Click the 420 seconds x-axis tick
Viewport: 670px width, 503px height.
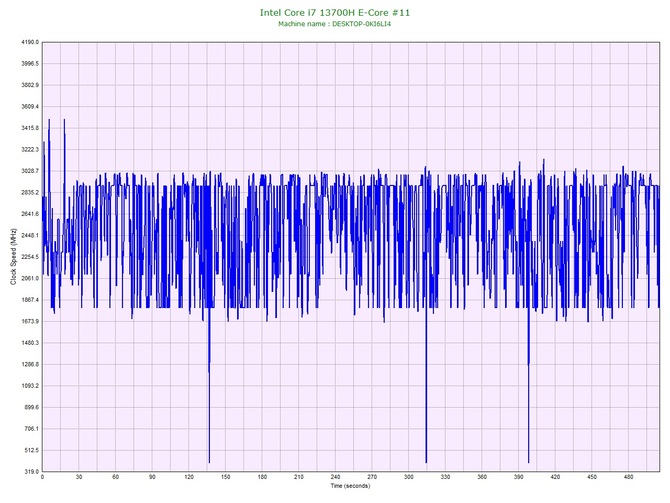tap(555, 477)
